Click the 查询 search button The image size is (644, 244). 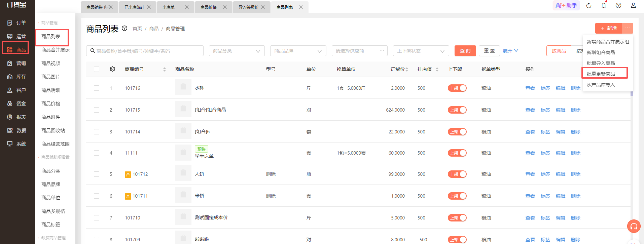coord(465,51)
